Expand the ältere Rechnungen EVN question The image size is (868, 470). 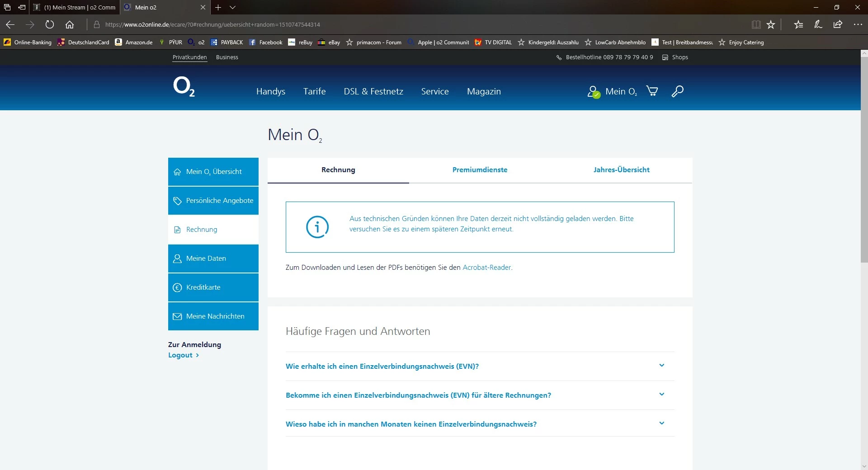tap(480, 395)
